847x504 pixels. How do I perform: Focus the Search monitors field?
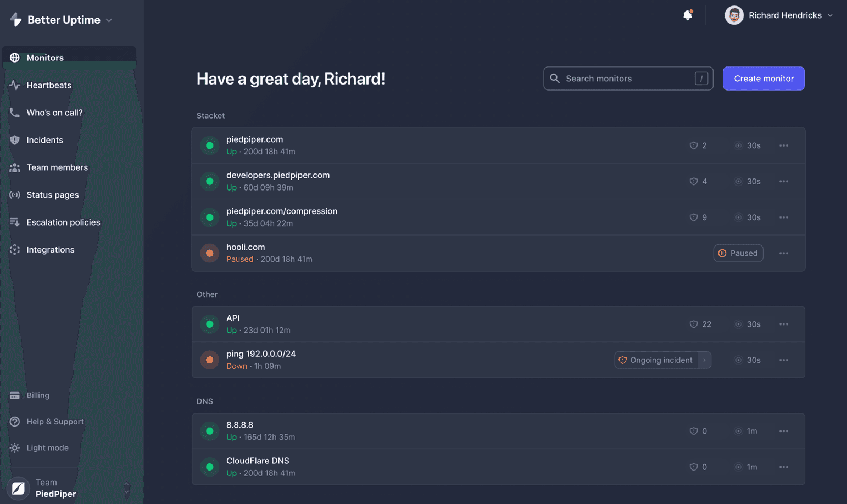pos(628,79)
